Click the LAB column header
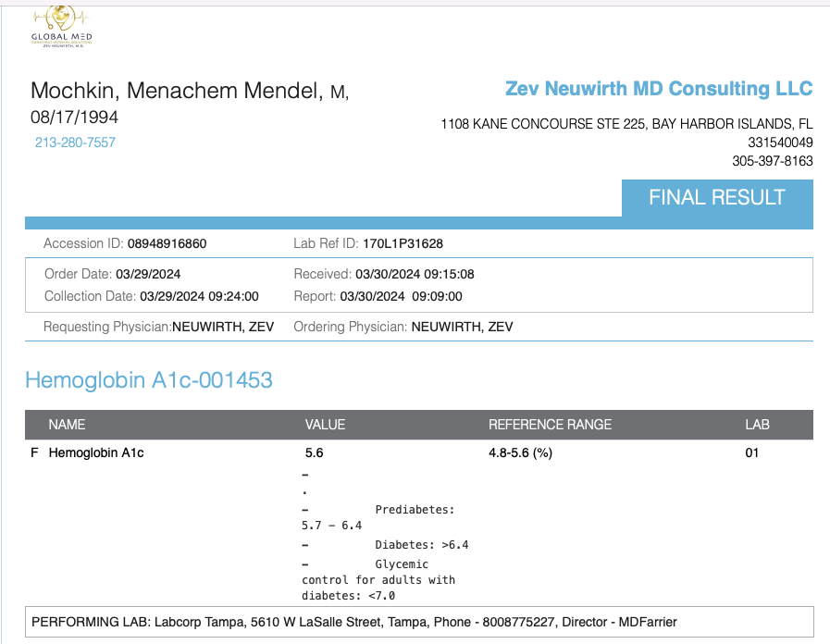This screenshot has width=830, height=644. 757,425
